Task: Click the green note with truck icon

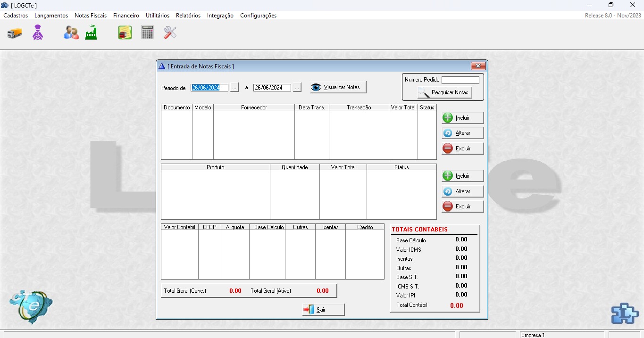Action: (125, 33)
